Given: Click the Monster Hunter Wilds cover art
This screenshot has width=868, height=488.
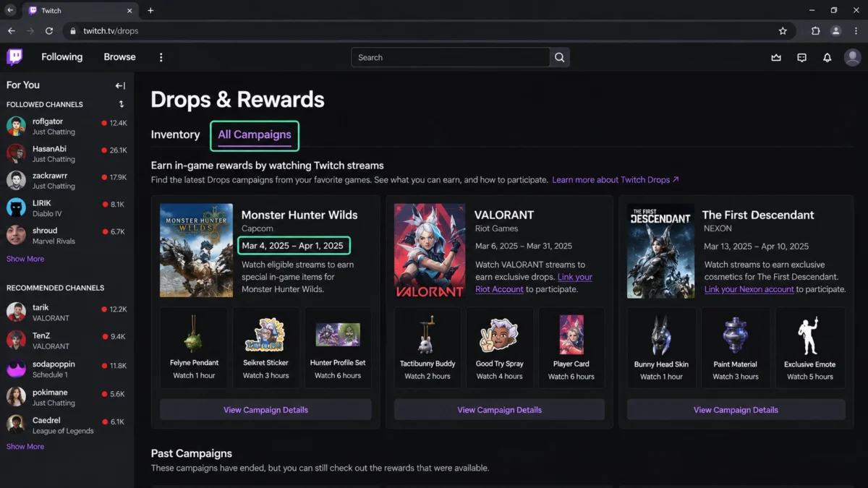Looking at the screenshot, I should [x=196, y=250].
